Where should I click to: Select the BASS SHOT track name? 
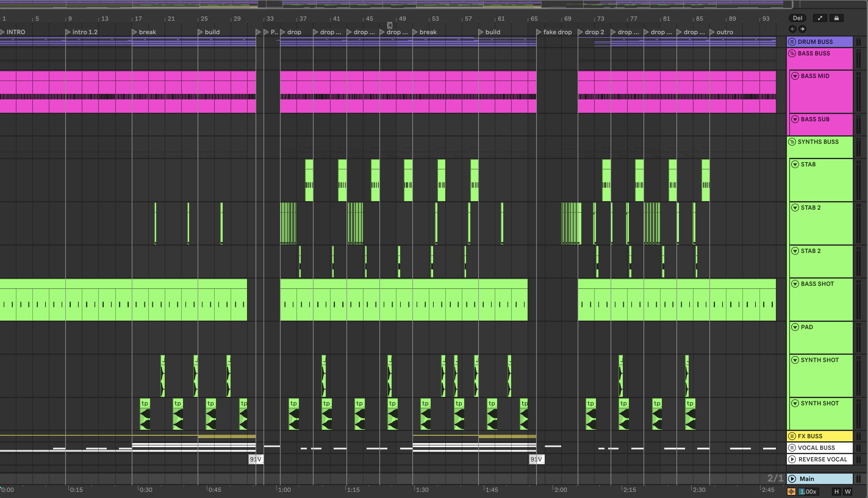[817, 284]
